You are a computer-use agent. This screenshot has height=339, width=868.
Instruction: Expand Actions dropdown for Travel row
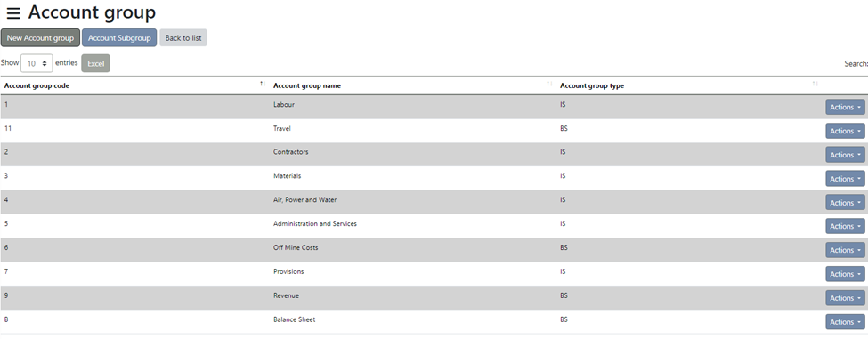[845, 131]
